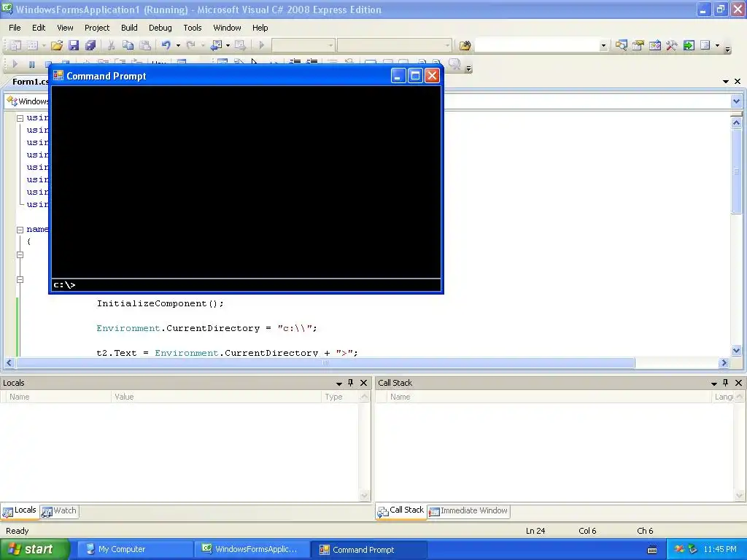Open the Solution Explorer icon
The image size is (747, 560).
[x=621, y=45]
